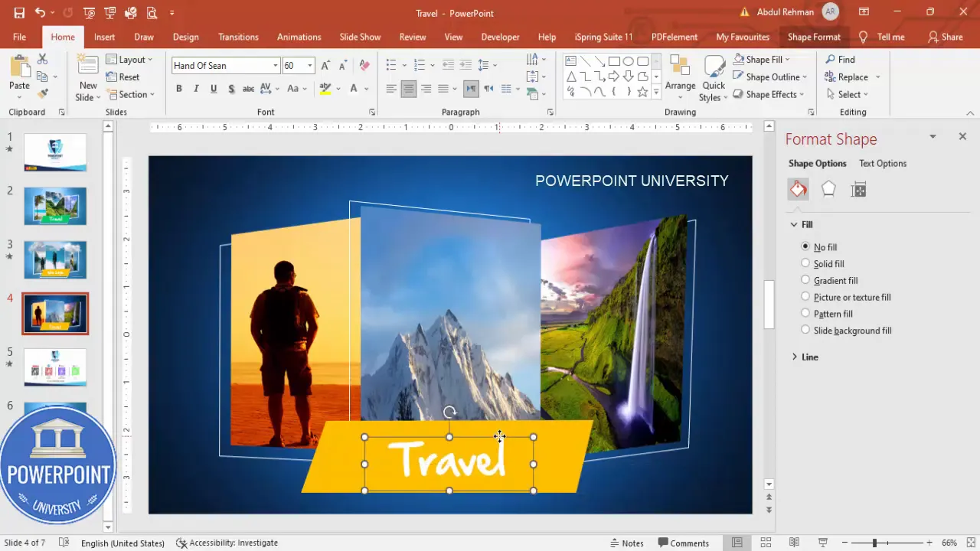Viewport: 980px width, 551px height.
Task: Click the Cut scissors icon
Action: pyautogui.click(x=42, y=59)
